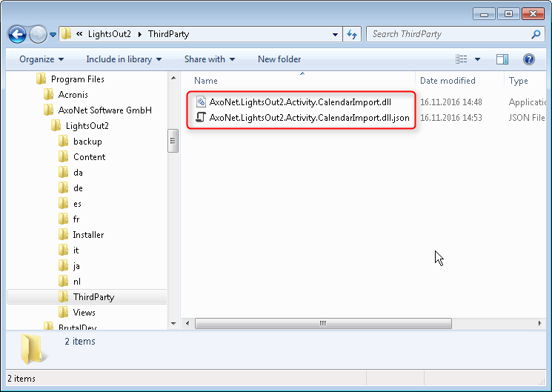Open the Share with menu
Viewport: 552px width, 392px height.
click(210, 59)
